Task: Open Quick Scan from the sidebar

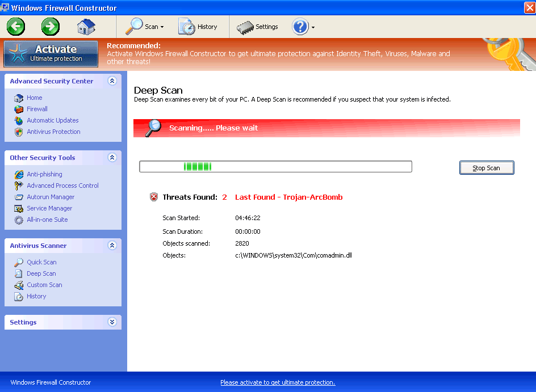Action: [x=41, y=262]
